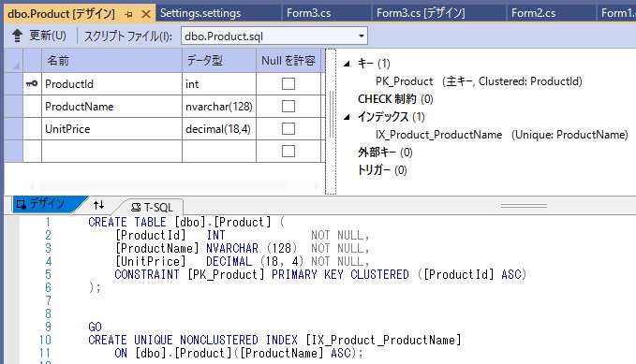
Task: Click the Update up-arrow icon
Action: (x=17, y=36)
